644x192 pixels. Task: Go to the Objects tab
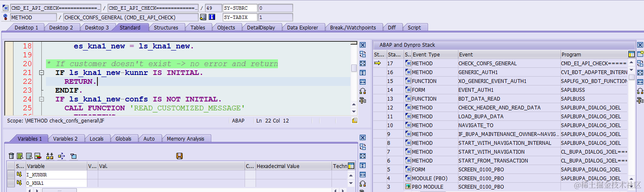pos(226,27)
